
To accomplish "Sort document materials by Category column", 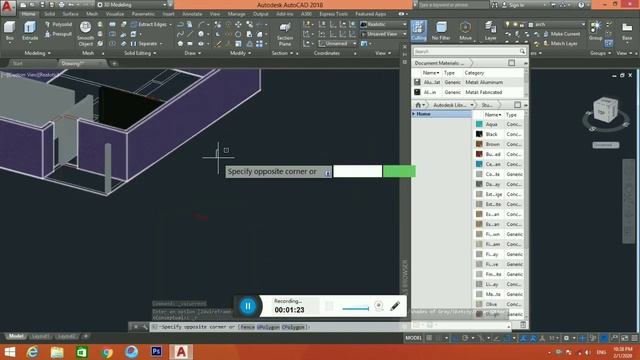I will click(x=474, y=73).
